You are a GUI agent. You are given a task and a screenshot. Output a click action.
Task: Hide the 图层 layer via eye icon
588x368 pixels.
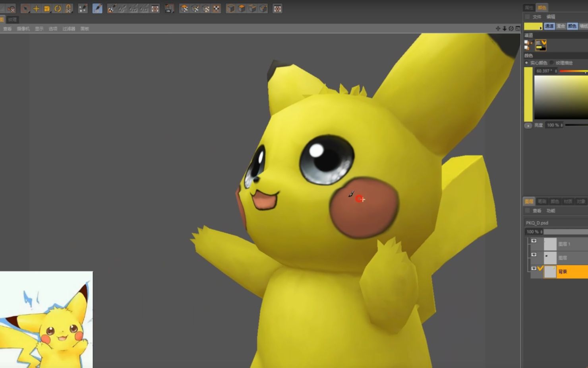click(534, 255)
